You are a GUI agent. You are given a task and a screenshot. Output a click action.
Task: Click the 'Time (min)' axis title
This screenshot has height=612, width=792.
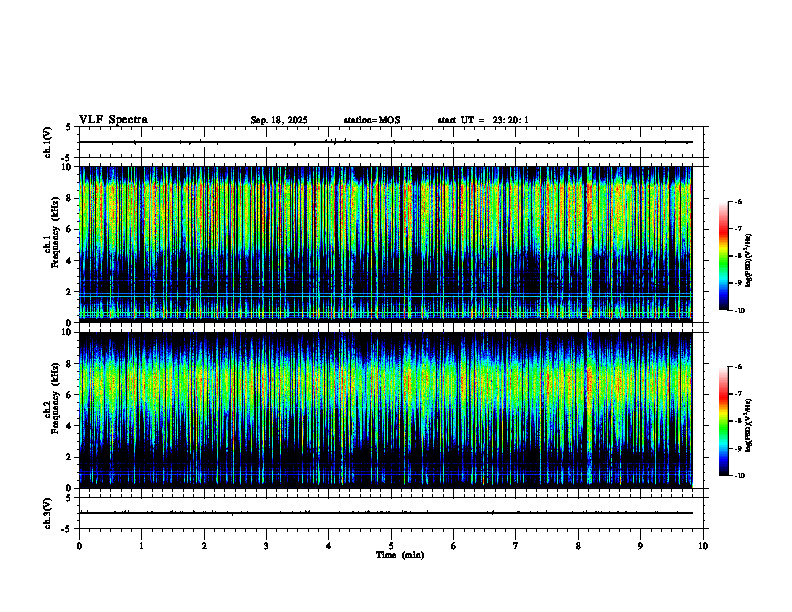click(x=400, y=555)
